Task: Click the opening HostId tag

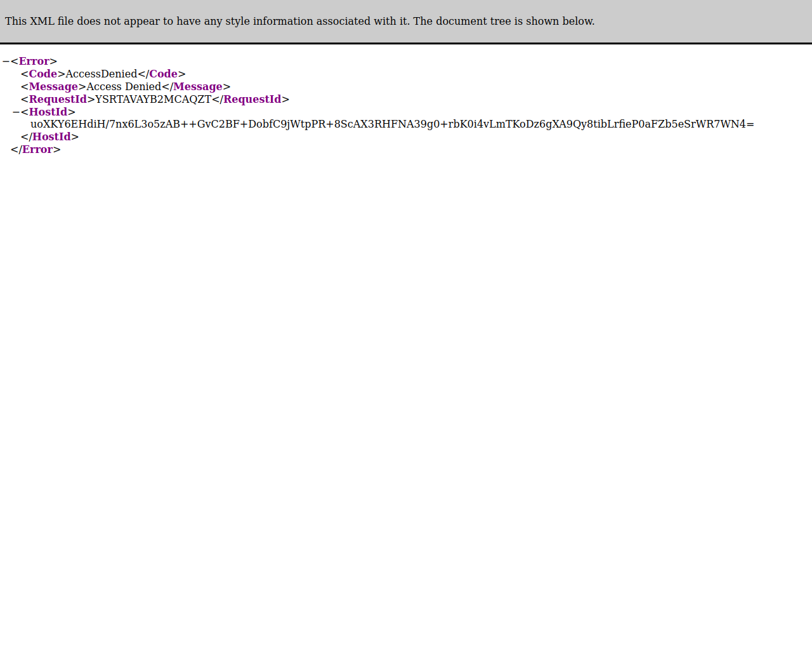Action: coord(48,112)
